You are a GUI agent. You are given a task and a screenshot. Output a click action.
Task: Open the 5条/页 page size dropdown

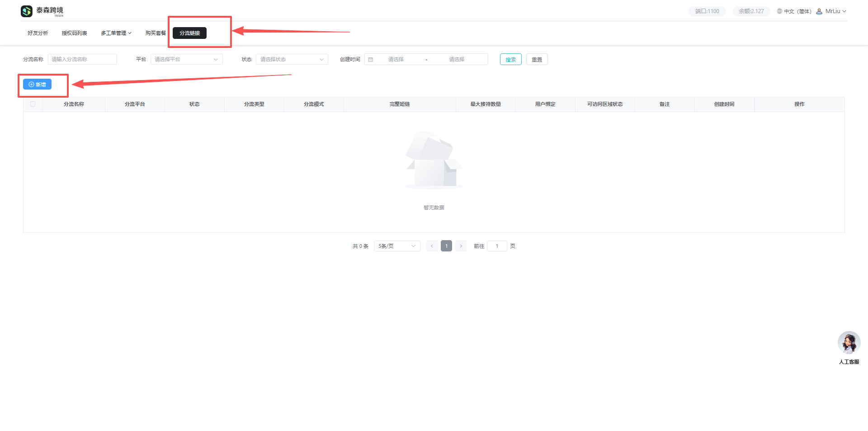point(397,246)
